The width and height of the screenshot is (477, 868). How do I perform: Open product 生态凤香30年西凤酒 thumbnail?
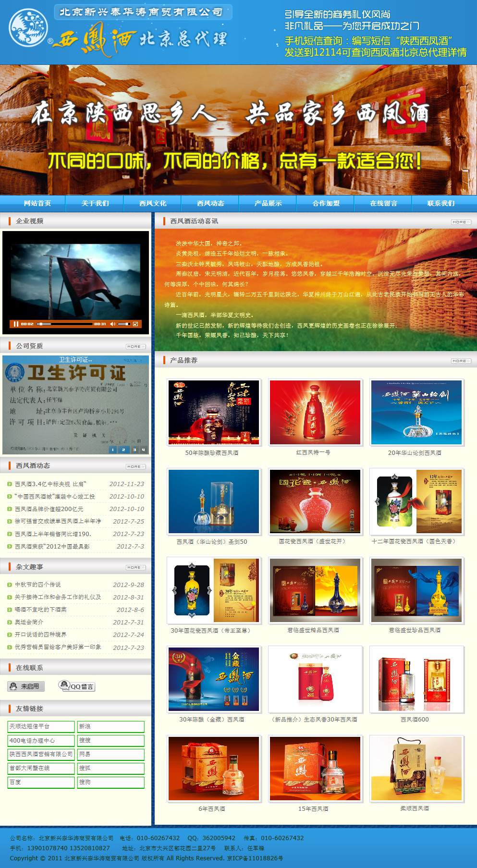315,679
